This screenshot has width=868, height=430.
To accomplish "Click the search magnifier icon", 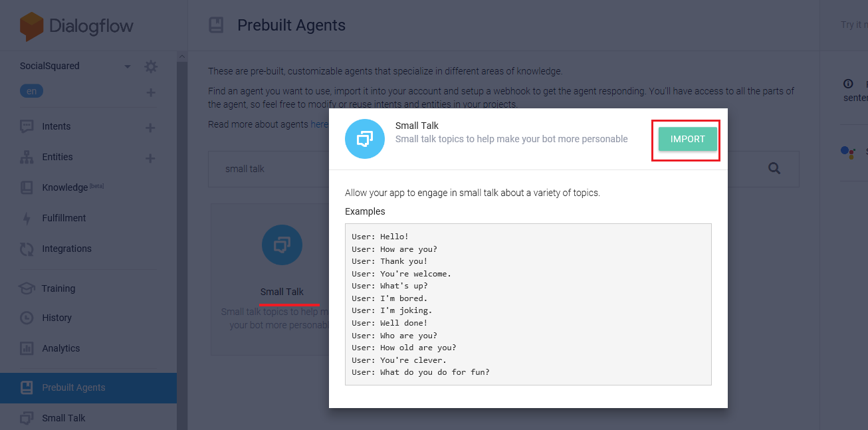I will click(x=774, y=169).
